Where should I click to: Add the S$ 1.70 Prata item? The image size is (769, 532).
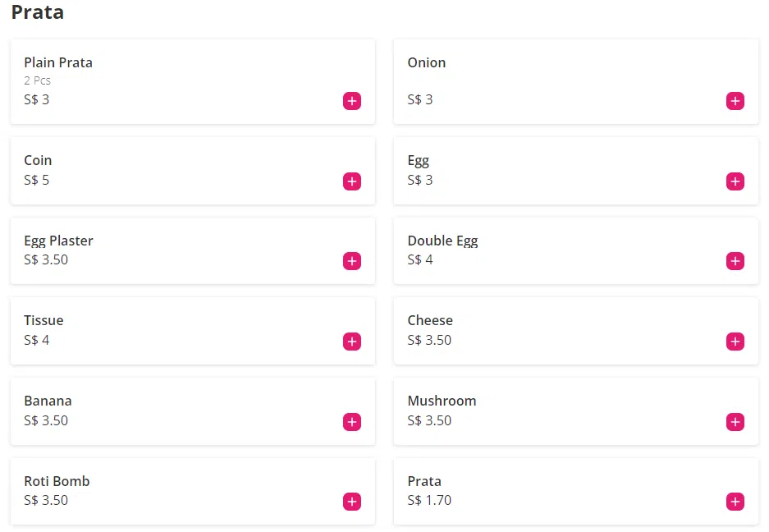click(x=735, y=502)
